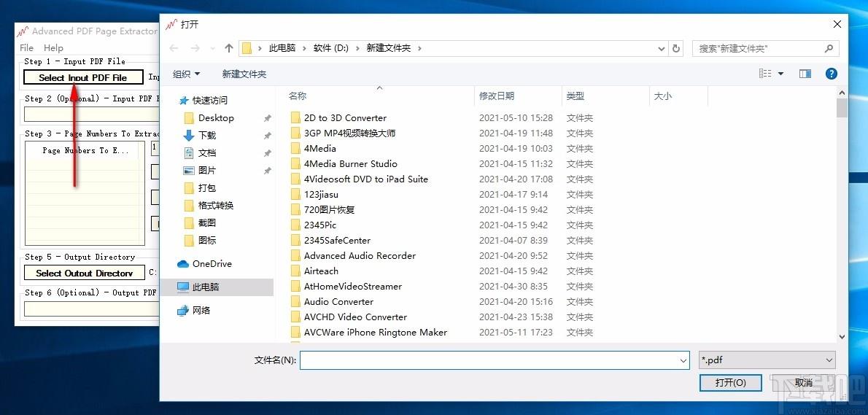Image resolution: width=868 pixels, height=415 pixels.
Task: Click chevron after 此电脑 in address bar
Action: click(x=304, y=48)
